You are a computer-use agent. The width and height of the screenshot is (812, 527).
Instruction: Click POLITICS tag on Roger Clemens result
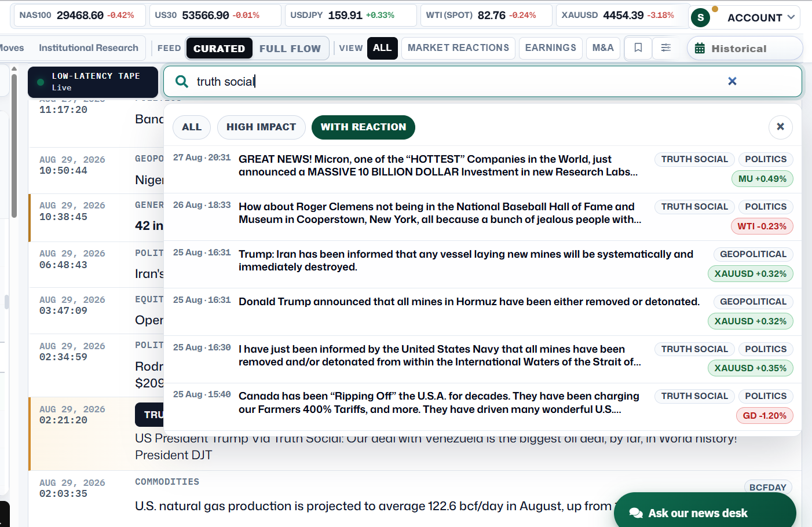tap(766, 207)
